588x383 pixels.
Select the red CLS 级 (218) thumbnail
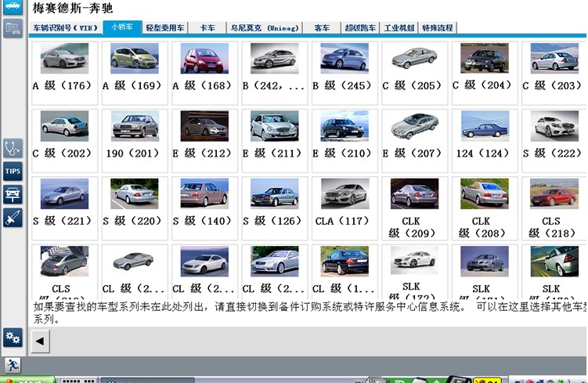click(554, 193)
